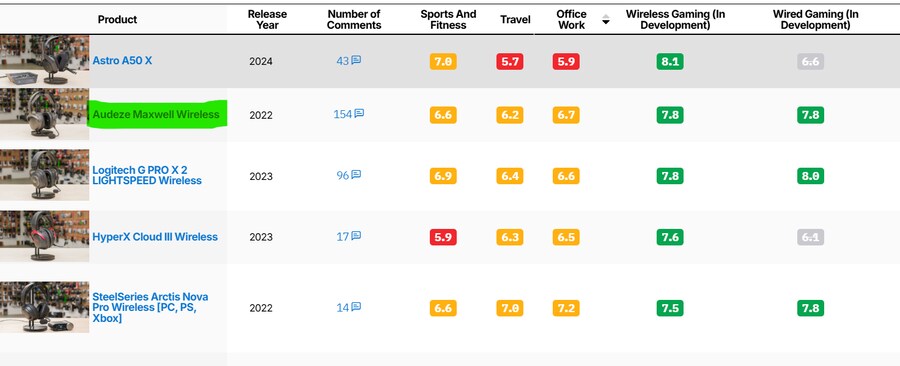
Task: Open Astro A50 X product link
Action: [x=122, y=60]
